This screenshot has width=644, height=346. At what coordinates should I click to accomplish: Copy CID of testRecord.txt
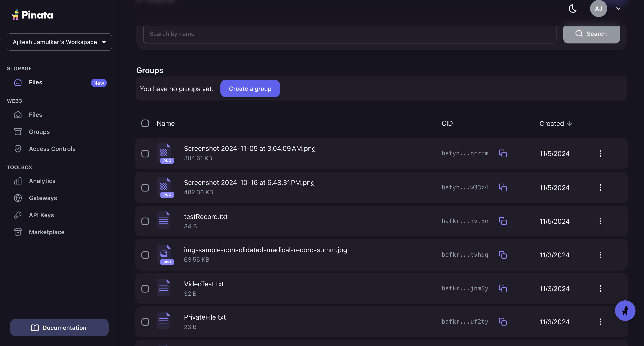click(x=503, y=221)
